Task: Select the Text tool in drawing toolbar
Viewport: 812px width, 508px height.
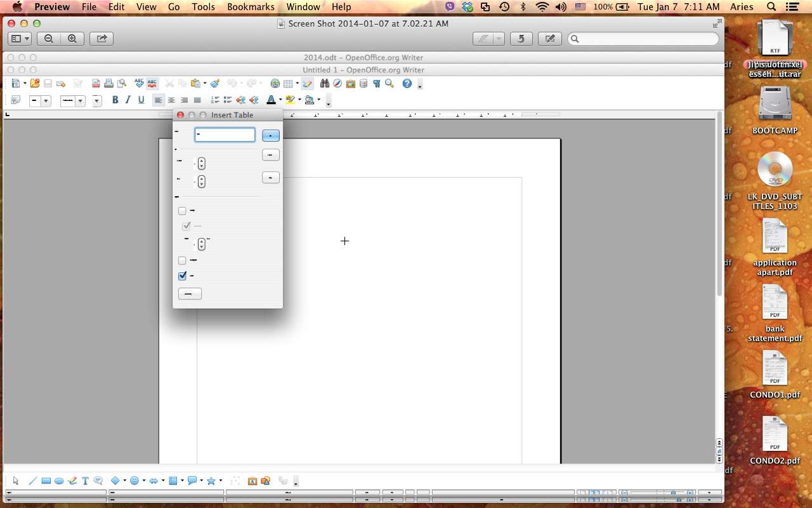Action: coord(85,481)
